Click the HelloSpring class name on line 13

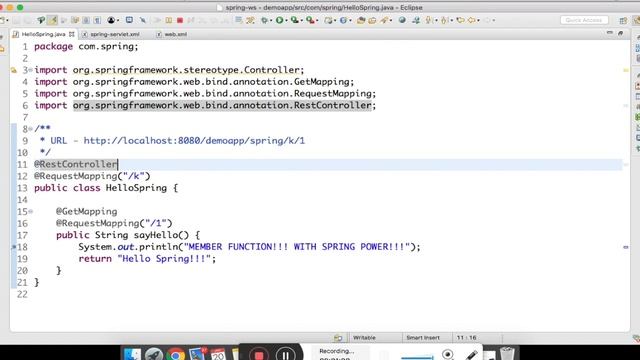tap(136, 188)
